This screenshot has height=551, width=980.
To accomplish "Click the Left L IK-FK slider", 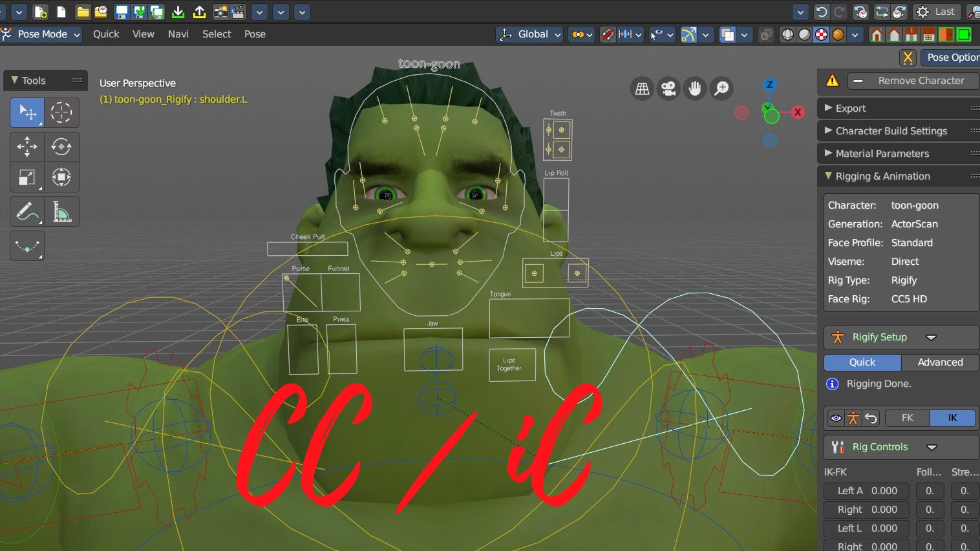I will (x=866, y=528).
